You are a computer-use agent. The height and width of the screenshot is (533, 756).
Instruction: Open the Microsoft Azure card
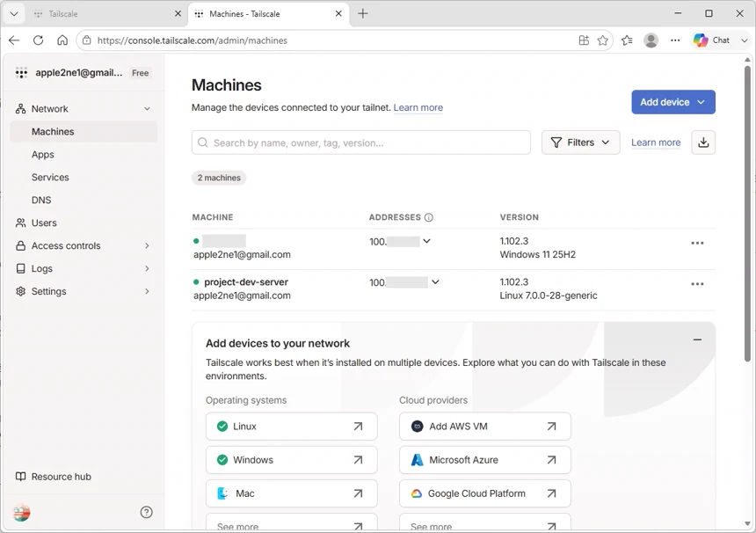coord(484,460)
